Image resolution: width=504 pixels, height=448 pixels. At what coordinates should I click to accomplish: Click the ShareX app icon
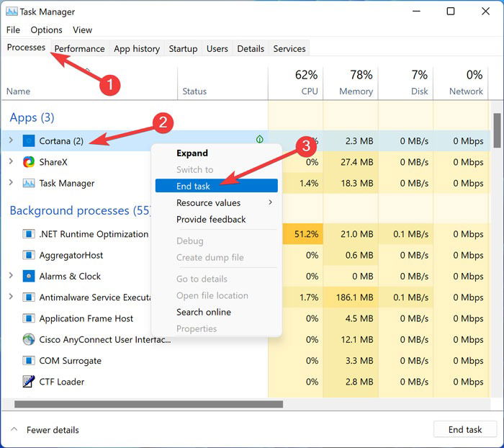(x=29, y=162)
